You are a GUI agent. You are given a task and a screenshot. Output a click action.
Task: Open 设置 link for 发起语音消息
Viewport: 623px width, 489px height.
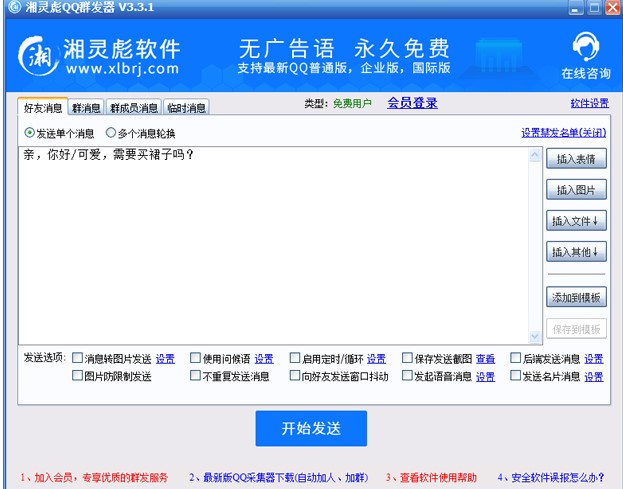(486, 376)
